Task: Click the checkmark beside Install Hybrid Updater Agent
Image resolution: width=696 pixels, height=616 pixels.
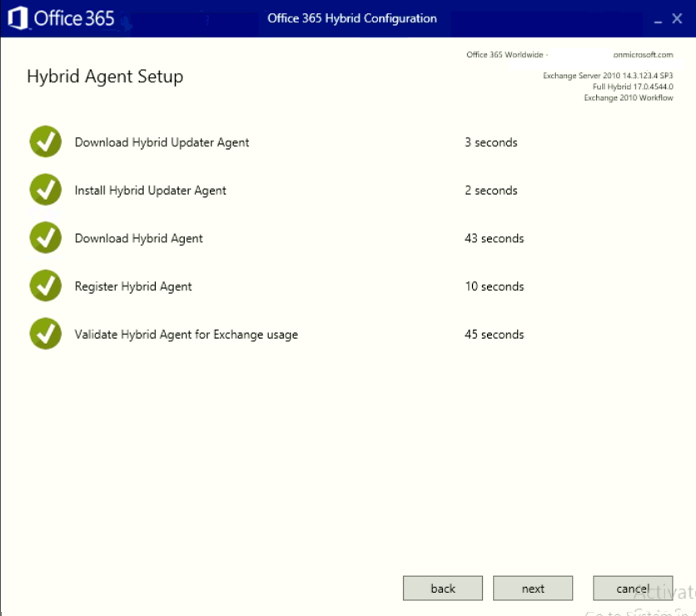Action: click(x=45, y=190)
